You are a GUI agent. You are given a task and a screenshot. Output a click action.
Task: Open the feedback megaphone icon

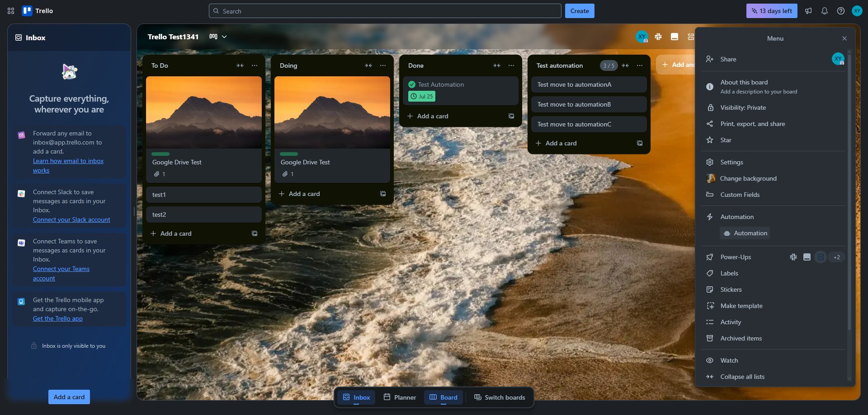tap(808, 11)
